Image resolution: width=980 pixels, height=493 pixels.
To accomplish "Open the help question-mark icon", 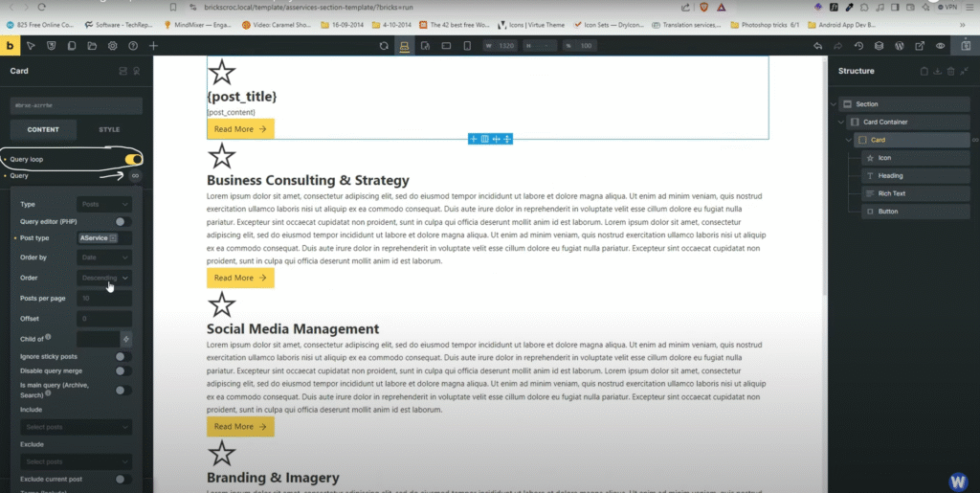I will tap(132, 46).
